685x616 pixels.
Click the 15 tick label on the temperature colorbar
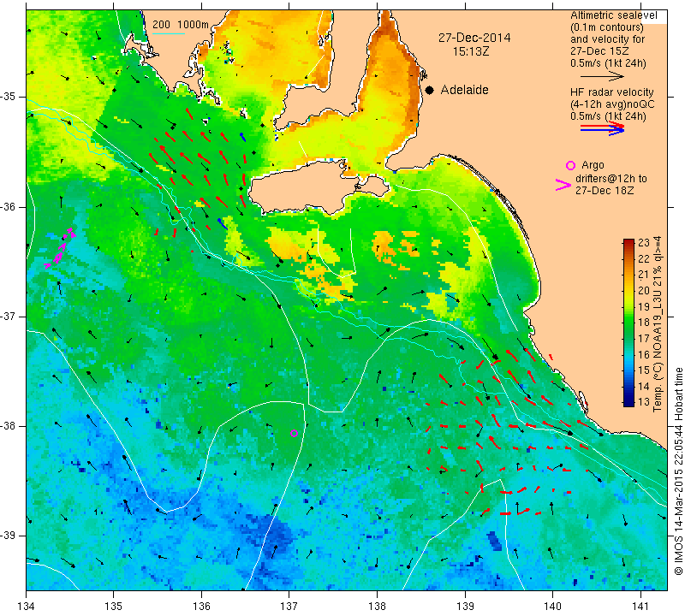pos(644,370)
